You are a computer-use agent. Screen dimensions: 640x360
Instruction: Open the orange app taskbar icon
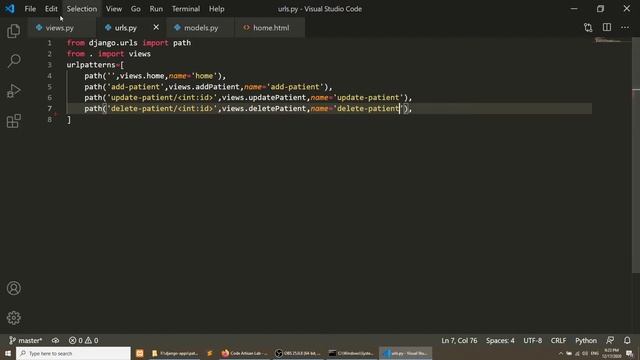140,353
